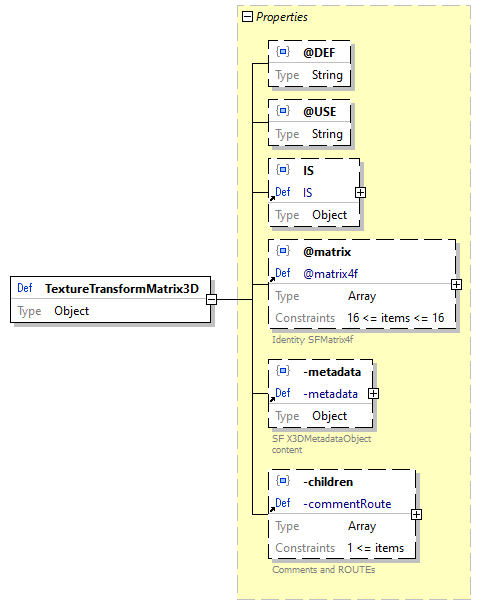Screen dimensions: 487x612
Task: Collapse the TextureTransformMatrix3D node
Action: point(211,300)
